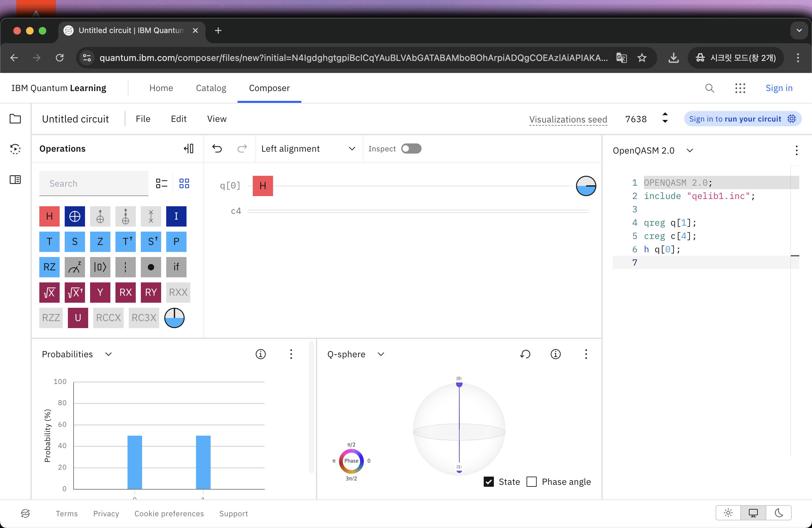Select the RX gate
812x528 pixels.
[126, 293]
